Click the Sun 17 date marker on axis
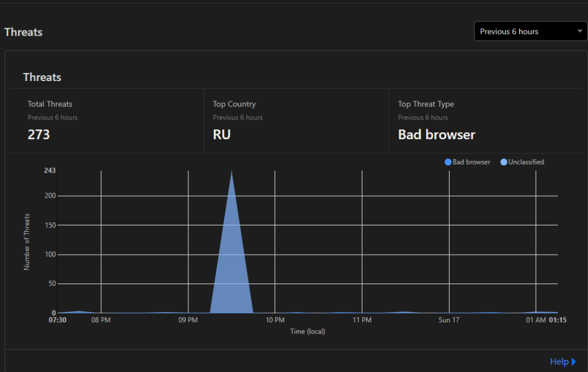 pos(448,320)
